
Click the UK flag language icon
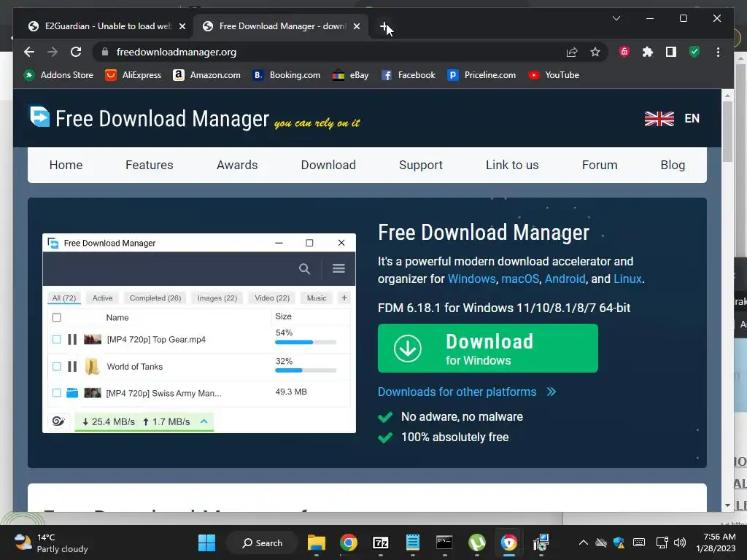coord(659,119)
